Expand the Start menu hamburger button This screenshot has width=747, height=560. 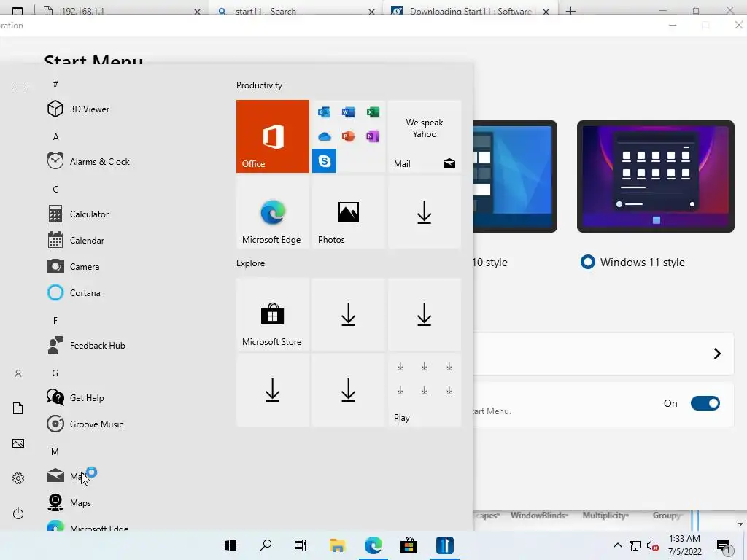tap(18, 85)
